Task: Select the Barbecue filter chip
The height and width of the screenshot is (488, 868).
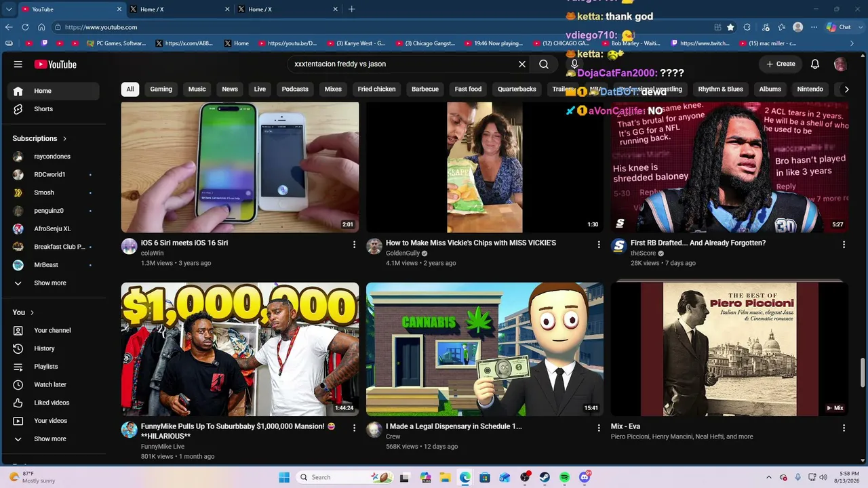Action: 425,89
